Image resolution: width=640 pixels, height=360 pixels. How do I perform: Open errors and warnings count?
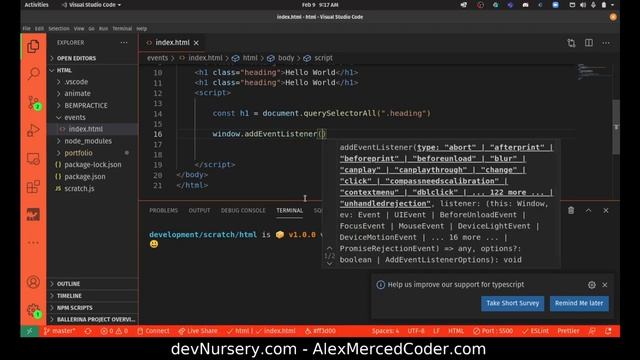pos(114,331)
